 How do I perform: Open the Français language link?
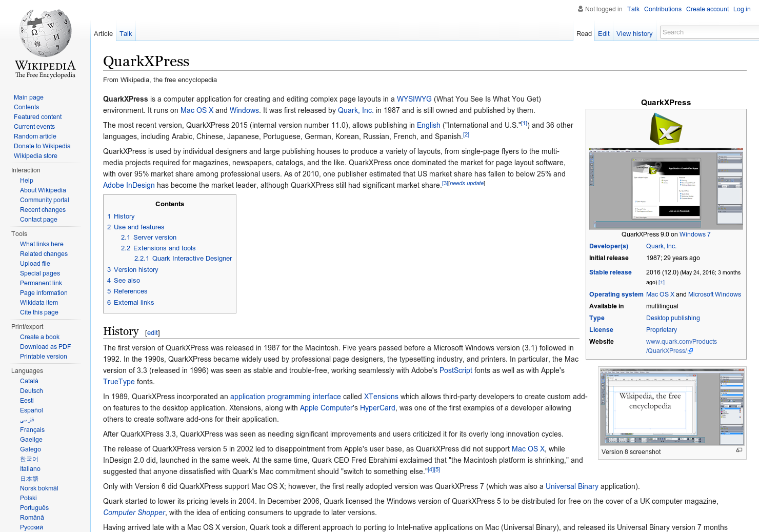[x=32, y=429]
